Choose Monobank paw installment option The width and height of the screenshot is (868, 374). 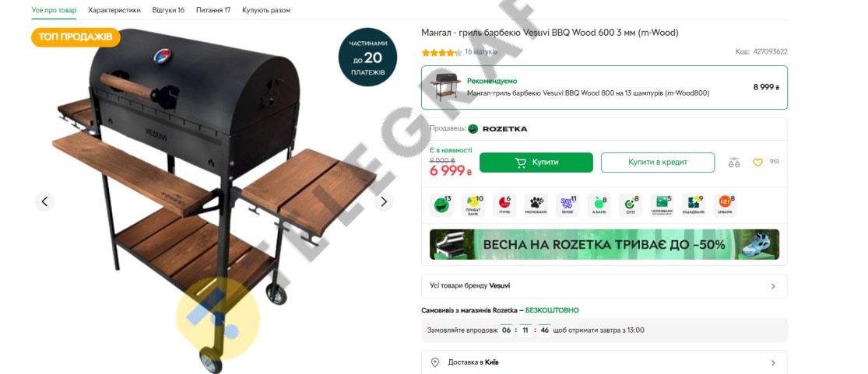coord(536,204)
